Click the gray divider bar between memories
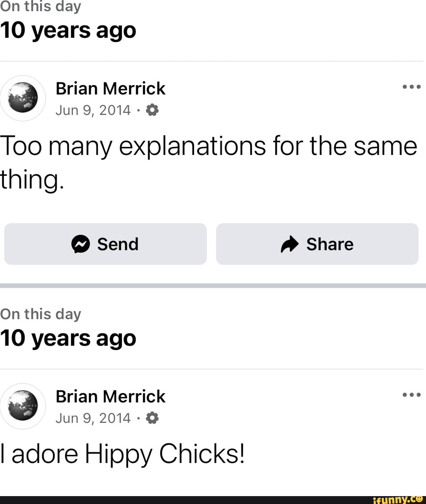This screenshot has width=426, height=504. [213, 285]
